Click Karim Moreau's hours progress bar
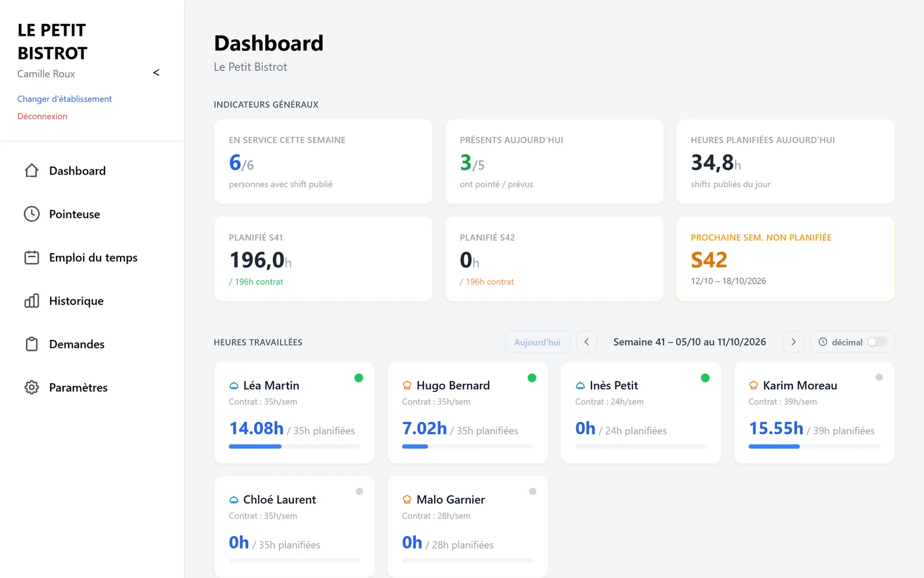The width and height of the screenshot is (924, 578). click(814, 446)
